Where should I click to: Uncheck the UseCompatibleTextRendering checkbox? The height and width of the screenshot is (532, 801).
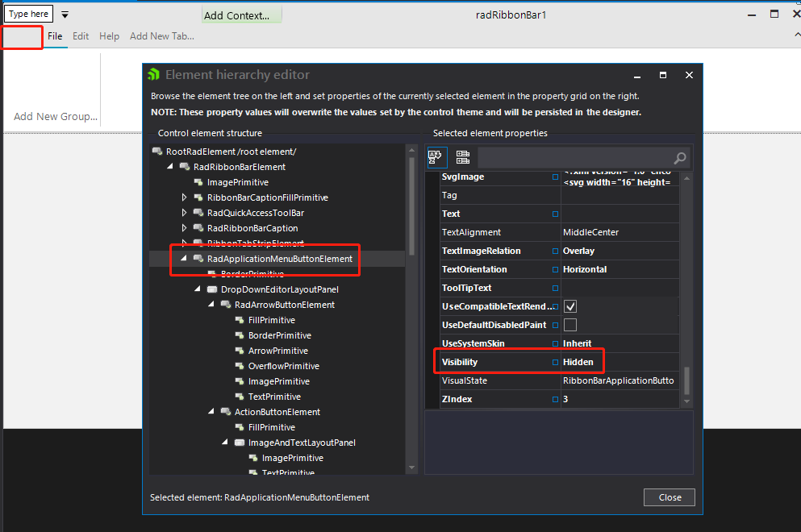coord(570,306)
